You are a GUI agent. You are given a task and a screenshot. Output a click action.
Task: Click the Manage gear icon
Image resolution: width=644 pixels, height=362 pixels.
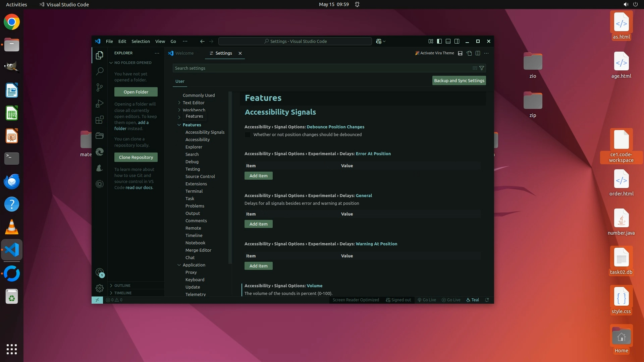point(100,288)
